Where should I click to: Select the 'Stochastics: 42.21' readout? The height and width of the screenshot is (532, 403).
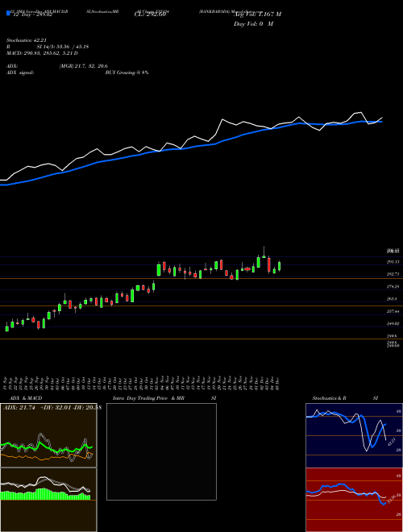[28, 40]
